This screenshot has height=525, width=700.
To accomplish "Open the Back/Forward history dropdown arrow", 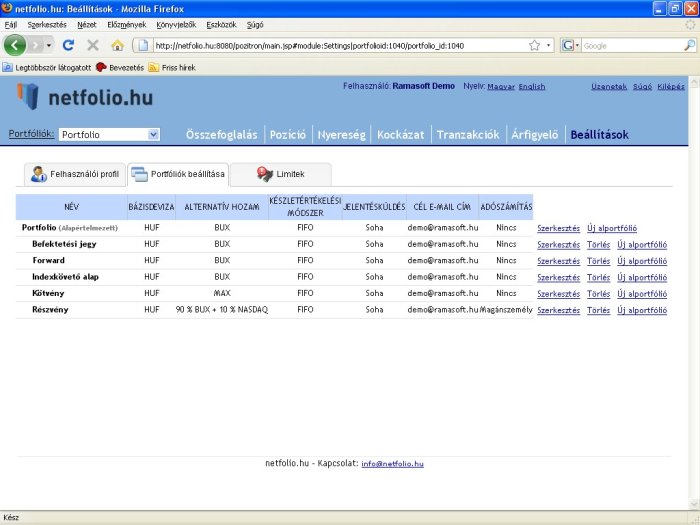I will point(49,46).
